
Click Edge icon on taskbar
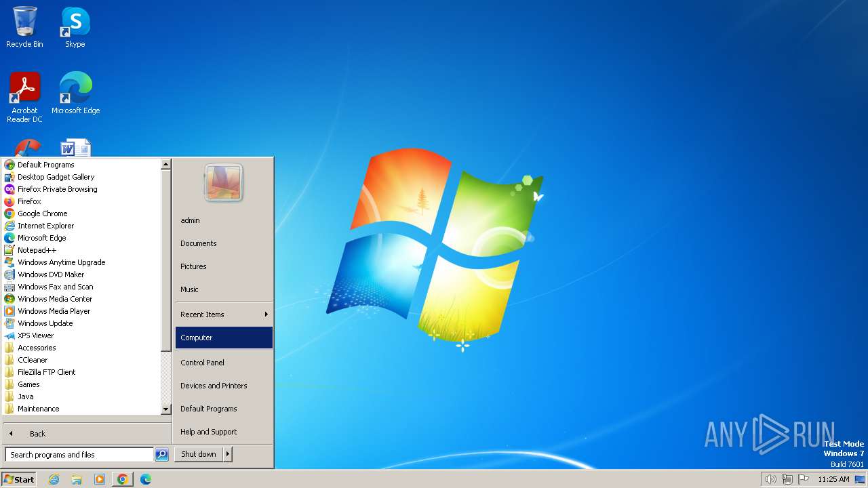click(x=146, y=479)
